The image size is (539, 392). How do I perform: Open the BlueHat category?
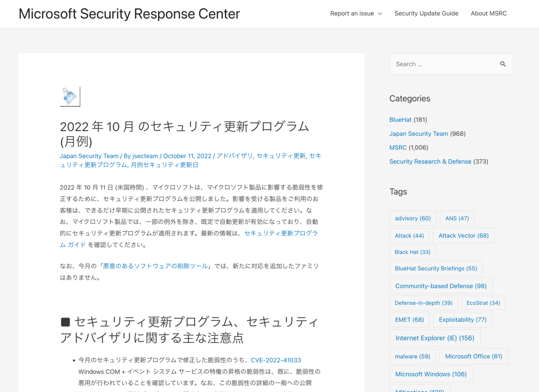tap(400, 120)
